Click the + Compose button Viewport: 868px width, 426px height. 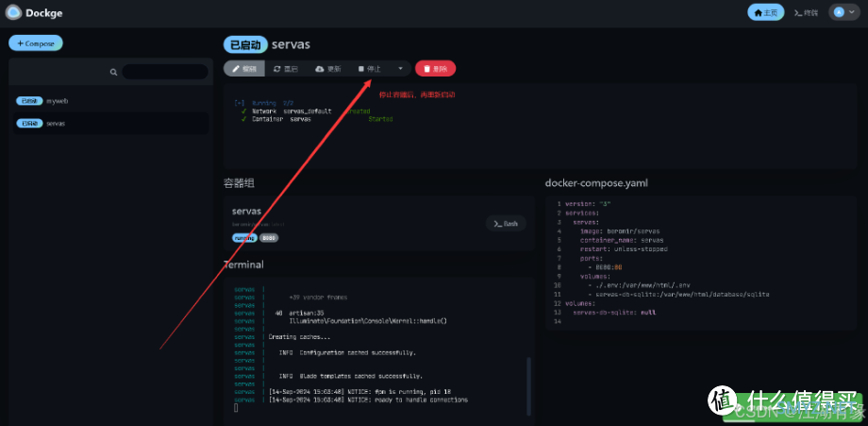pyautogui.click(x=36, y=43)
